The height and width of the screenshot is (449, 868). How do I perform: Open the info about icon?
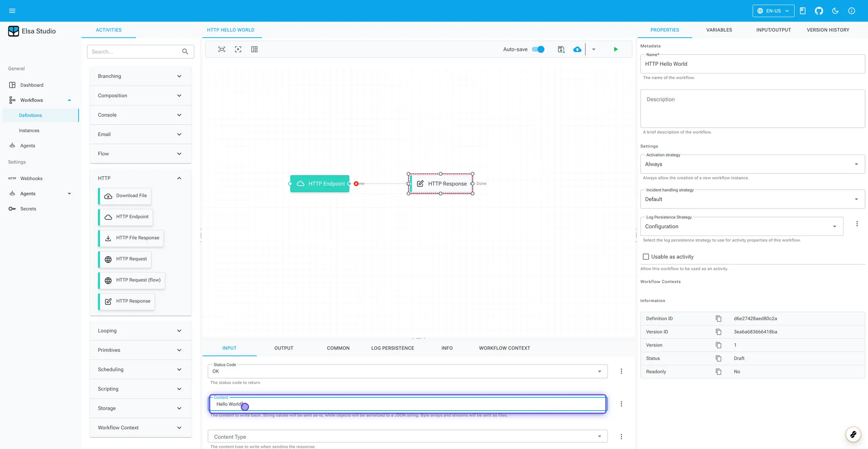coord(852,11)
